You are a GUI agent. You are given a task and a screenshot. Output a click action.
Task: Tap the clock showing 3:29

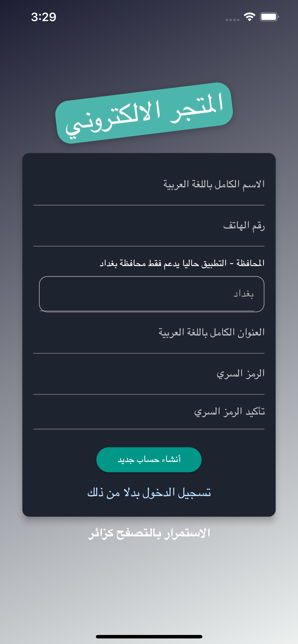point(43,17)
